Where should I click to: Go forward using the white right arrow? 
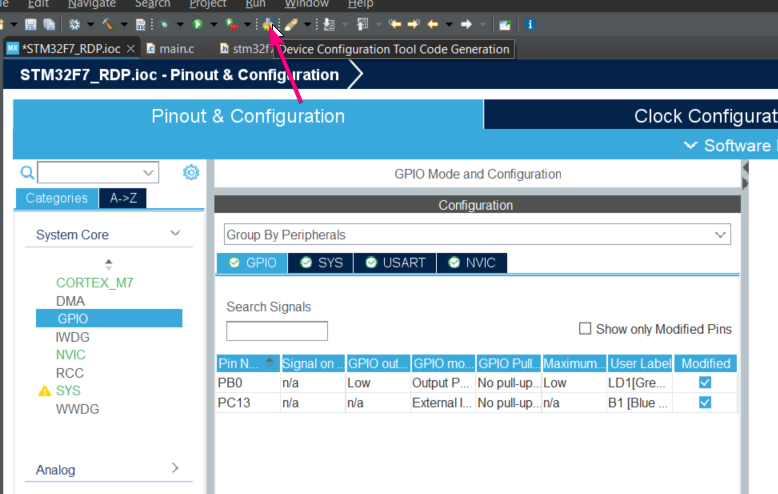[x=466, y=24]
